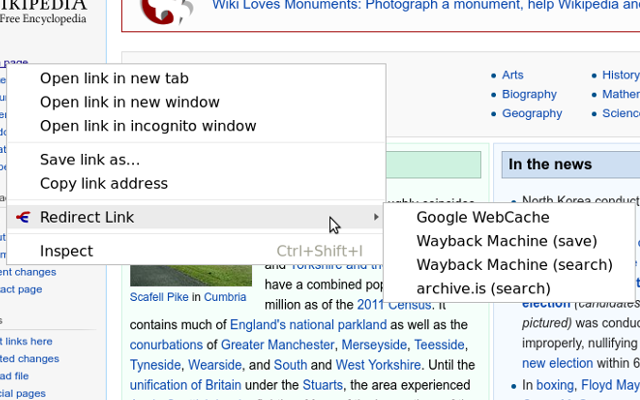
Task: Click the Wiki Loves Monuments banner link
Action: pos(426,5)
